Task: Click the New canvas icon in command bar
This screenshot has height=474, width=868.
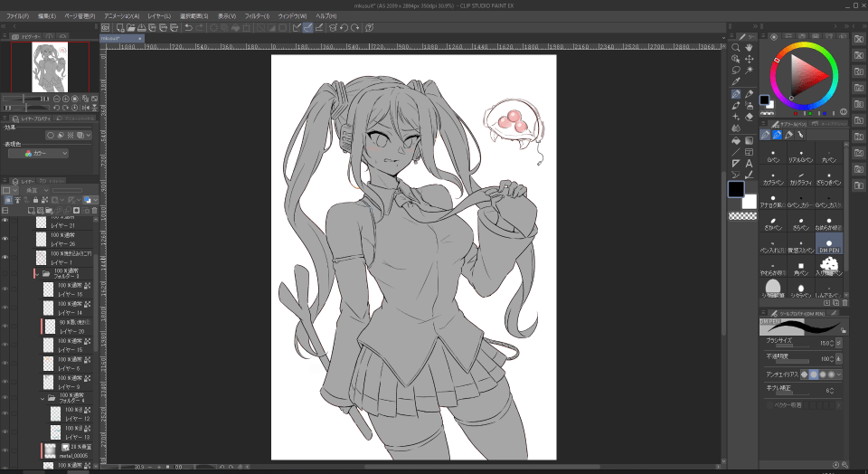Action: pos(120,28)
